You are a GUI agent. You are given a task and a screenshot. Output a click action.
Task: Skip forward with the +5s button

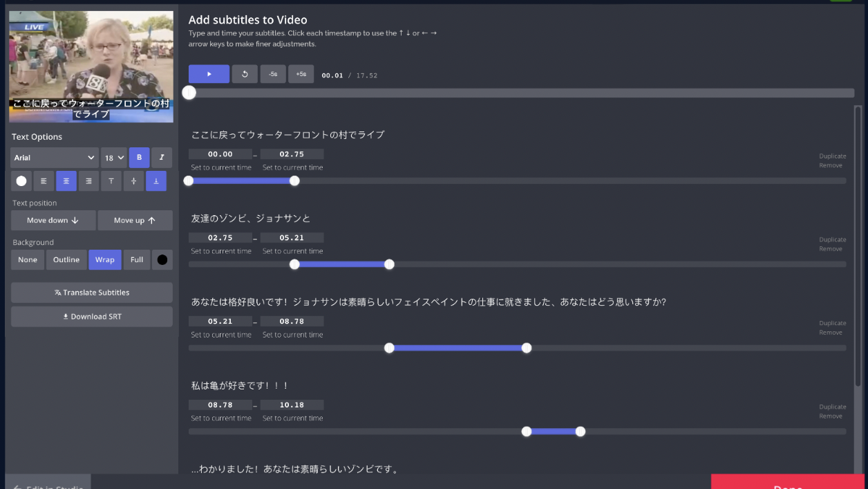coord(301,74)
